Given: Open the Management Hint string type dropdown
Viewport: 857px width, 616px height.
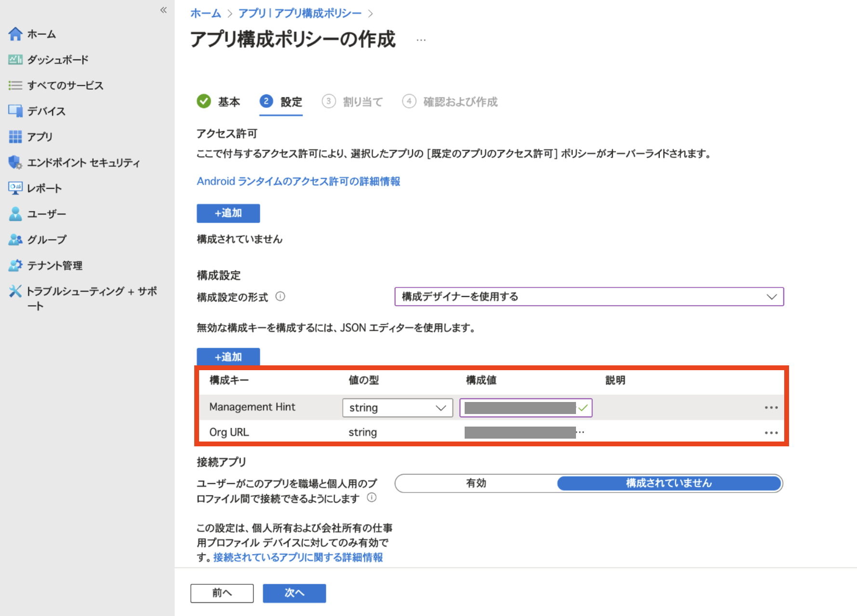Looking at the screenshot, I should [397, 408].
